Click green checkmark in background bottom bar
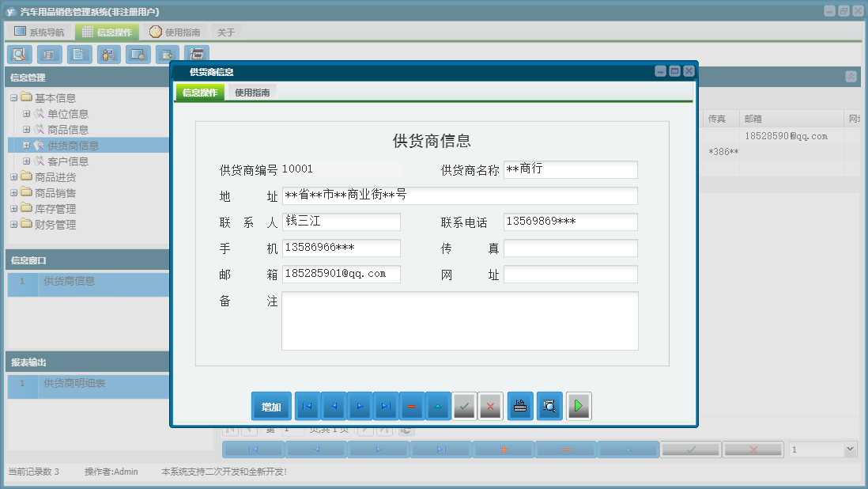The image size is (868, 489). coord(691,449)
